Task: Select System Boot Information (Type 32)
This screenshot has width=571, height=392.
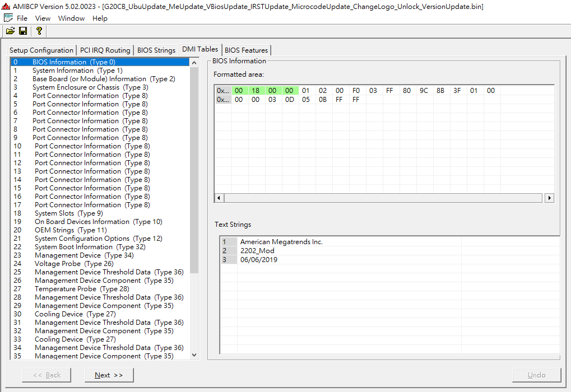Action: tap(100, 247)
